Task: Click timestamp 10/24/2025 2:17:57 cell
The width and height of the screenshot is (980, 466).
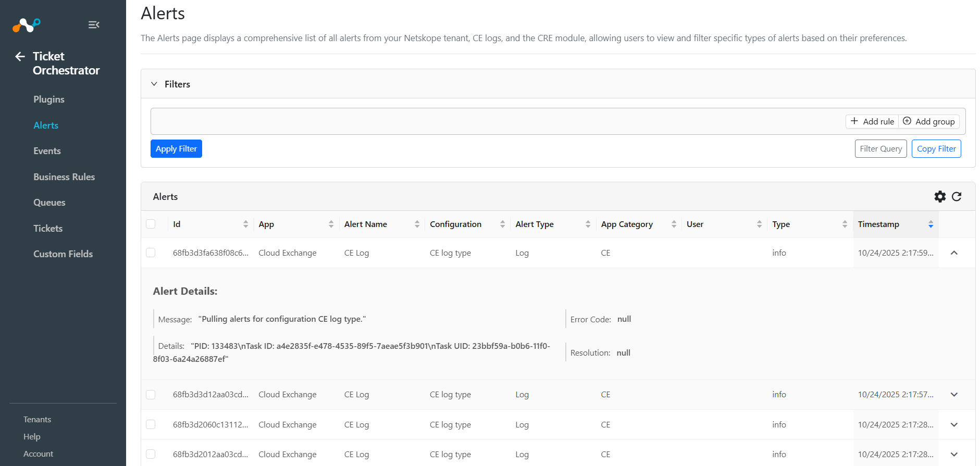Action: click(x=896, y=395)
